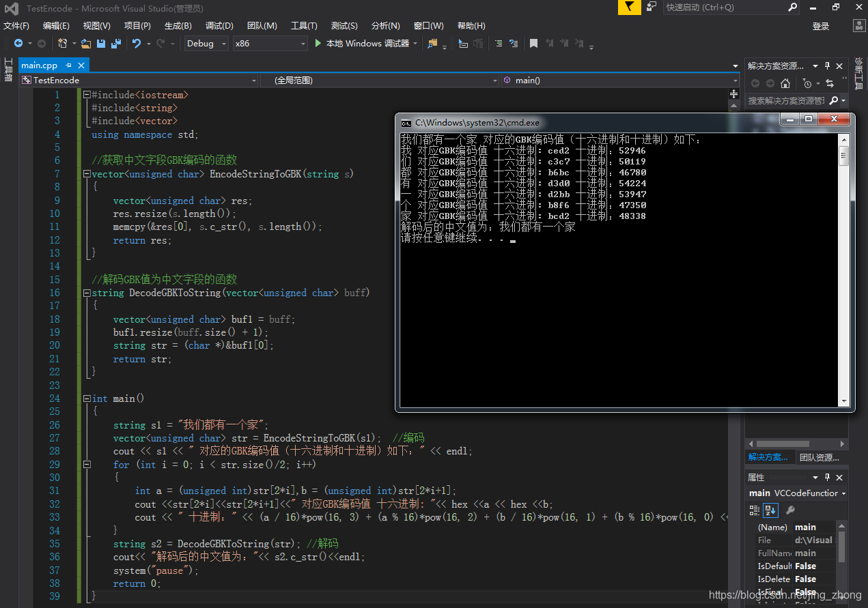Open the main VCCodeFunction object dropdown
The image size is (868, 608).
click(797, 493)
